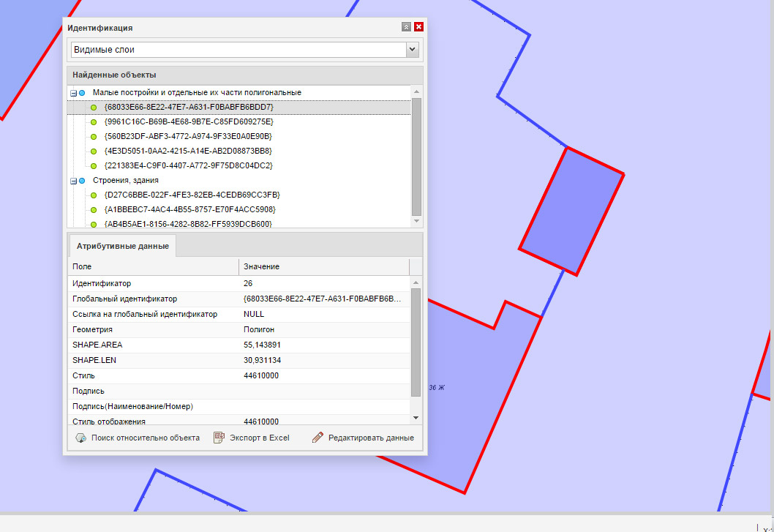This screenshot has height=532, width=774.
Task: Export attributes with Экспорт в Excel
Action: [x=251, y=438]
